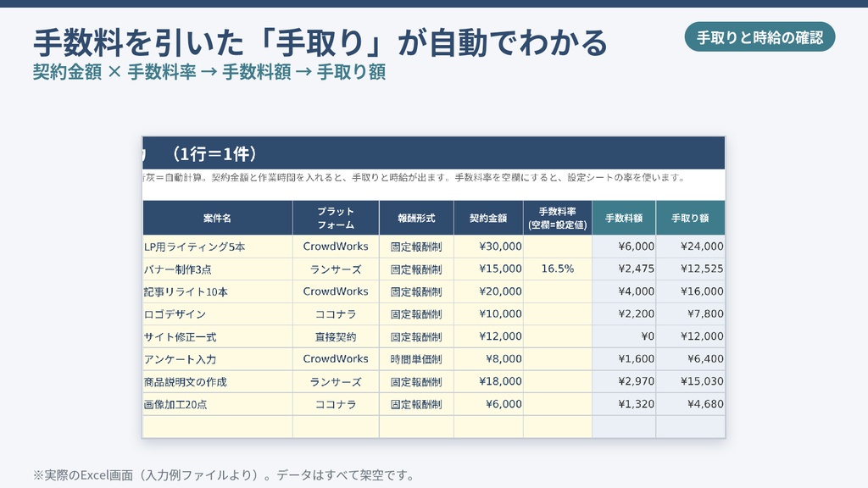Click the empty fee rate cell for ロゴデザイン
The height and width of the screenshot is (488, 868).
point(558,314)
